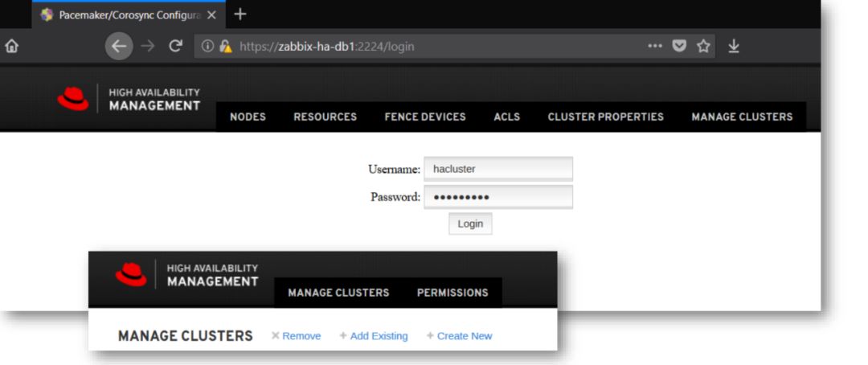The width and height of the screenshot is (868, 365).
Task: Close the Pacemaker/Corosync tab
Action: point(211,15)
